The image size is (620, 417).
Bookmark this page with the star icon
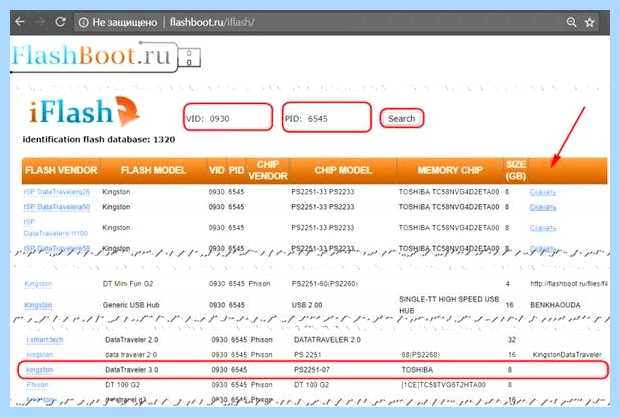pos(590,22)
